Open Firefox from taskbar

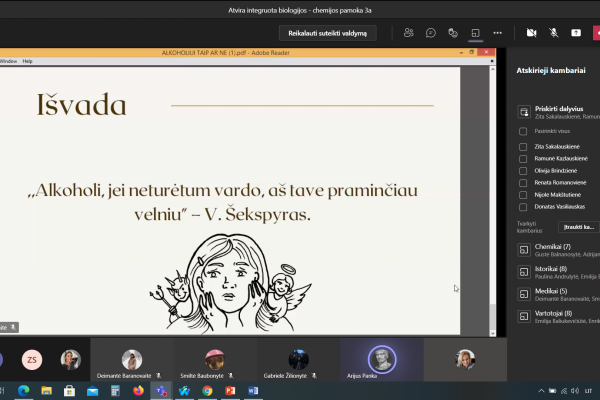pos(138,391)
